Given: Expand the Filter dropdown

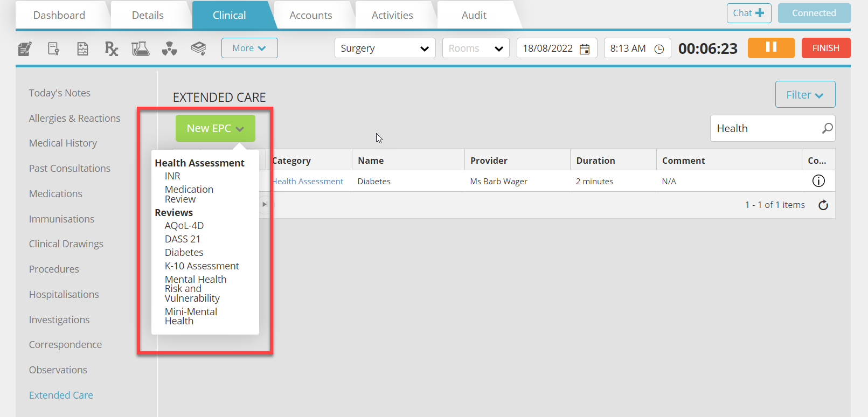Looking at the screenshot, I should click(x=805, y=95).
